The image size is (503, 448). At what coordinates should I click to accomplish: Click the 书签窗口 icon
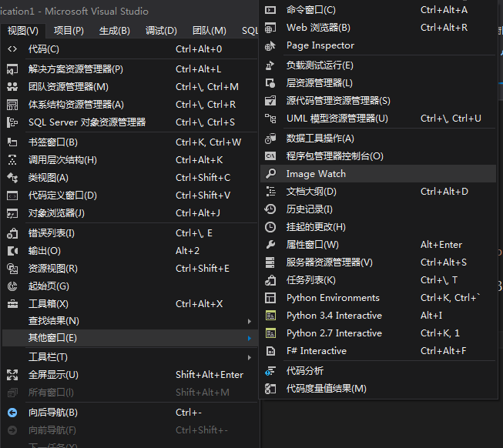pyautogui.click(x=12, y=142)
